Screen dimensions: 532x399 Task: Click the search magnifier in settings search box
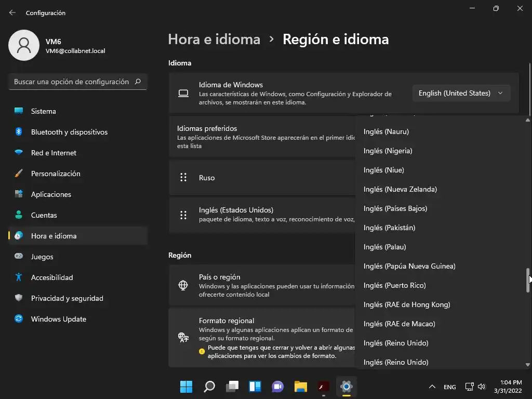tap(138, 82)
